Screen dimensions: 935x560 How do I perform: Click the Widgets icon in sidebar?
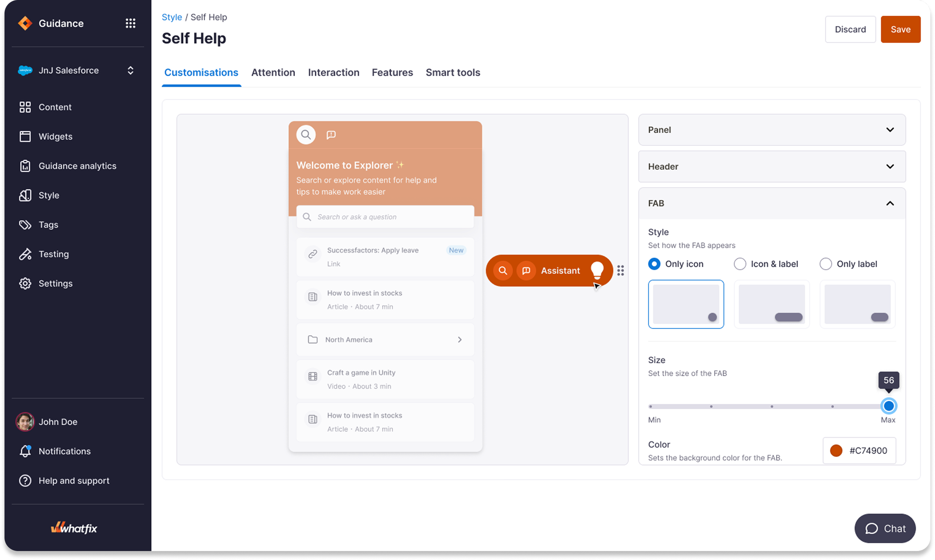click(x=25, y=136)
